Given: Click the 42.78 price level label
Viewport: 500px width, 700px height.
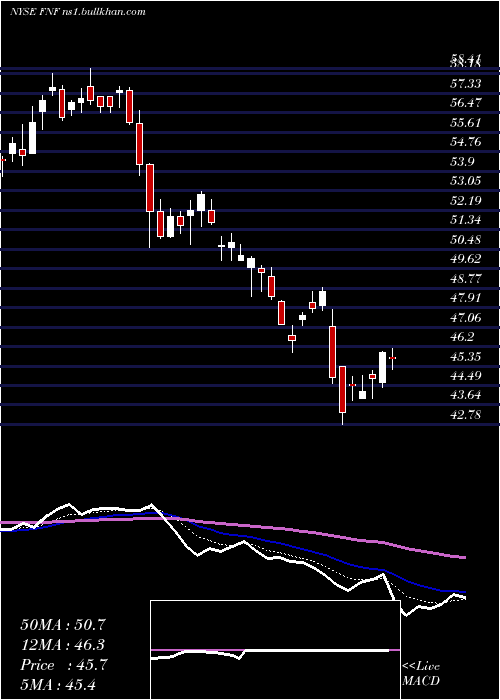Looking at the screenshot, I should tap(466, 415).
